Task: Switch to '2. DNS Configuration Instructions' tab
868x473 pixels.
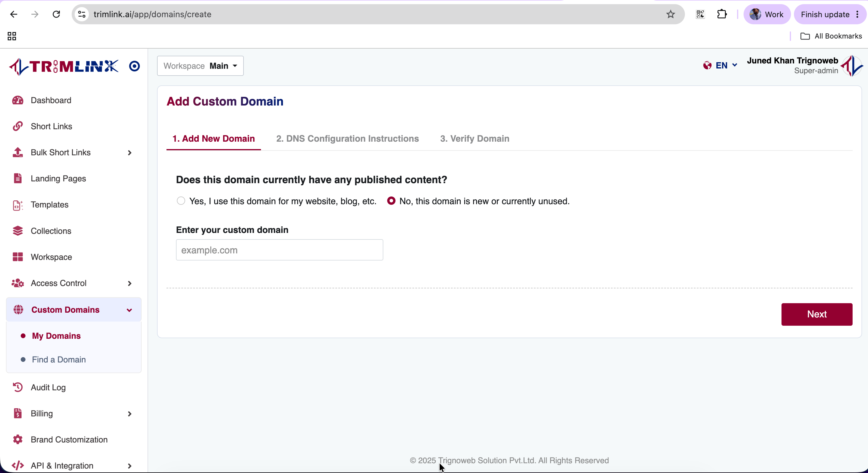Action: (347, 139)
